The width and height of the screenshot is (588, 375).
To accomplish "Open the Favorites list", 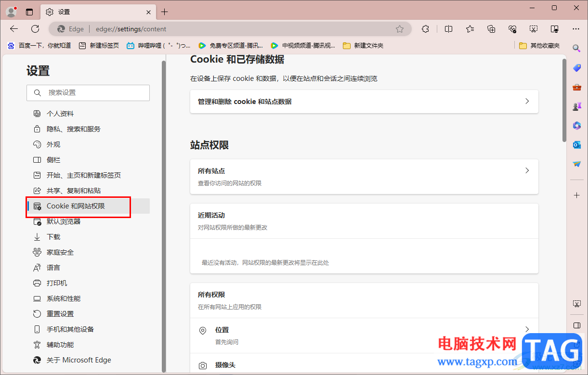I will 470,29.
